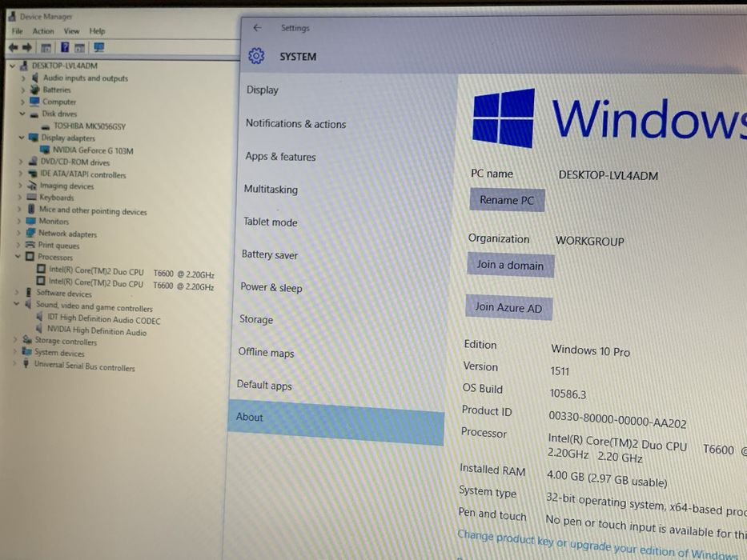Click the Settings back arrow

[257, 28]
